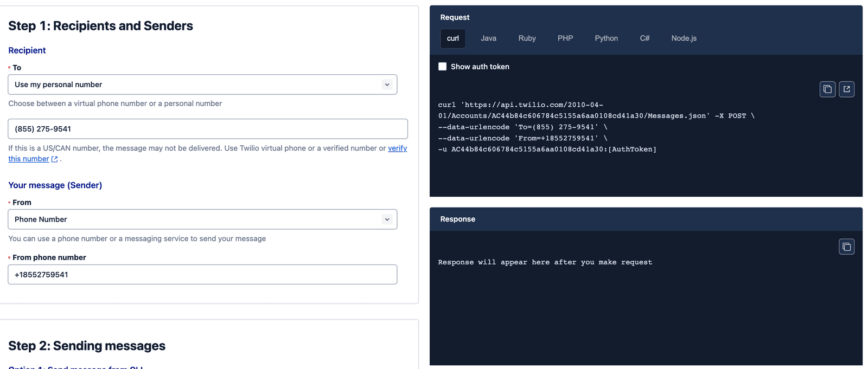Select the Java code tab
868x369 pixels.
pos(488,38)
